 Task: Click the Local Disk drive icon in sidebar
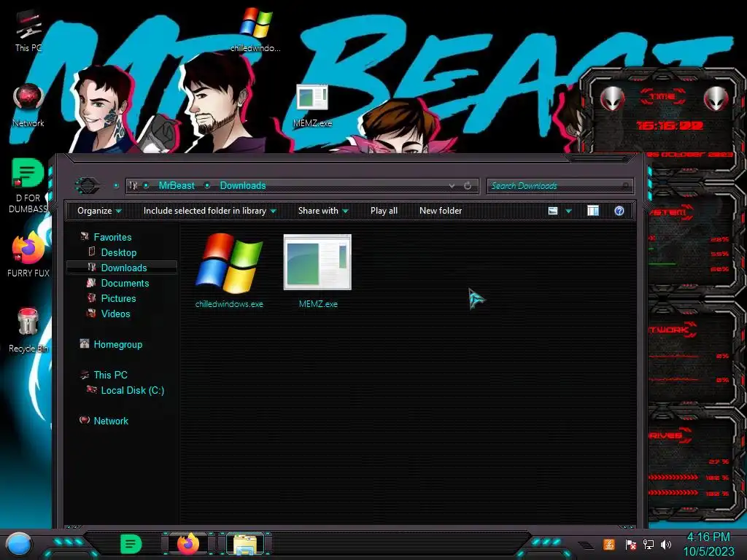point(91,389)
